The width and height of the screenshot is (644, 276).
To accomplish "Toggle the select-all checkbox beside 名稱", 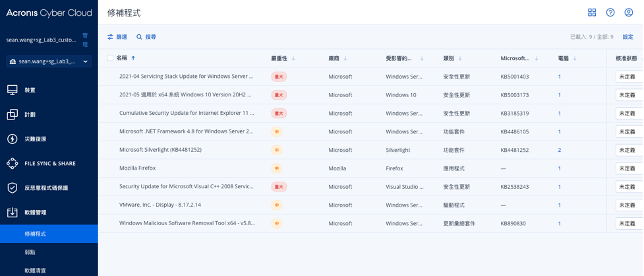I will pyautogui.click(x=110, y=58).
